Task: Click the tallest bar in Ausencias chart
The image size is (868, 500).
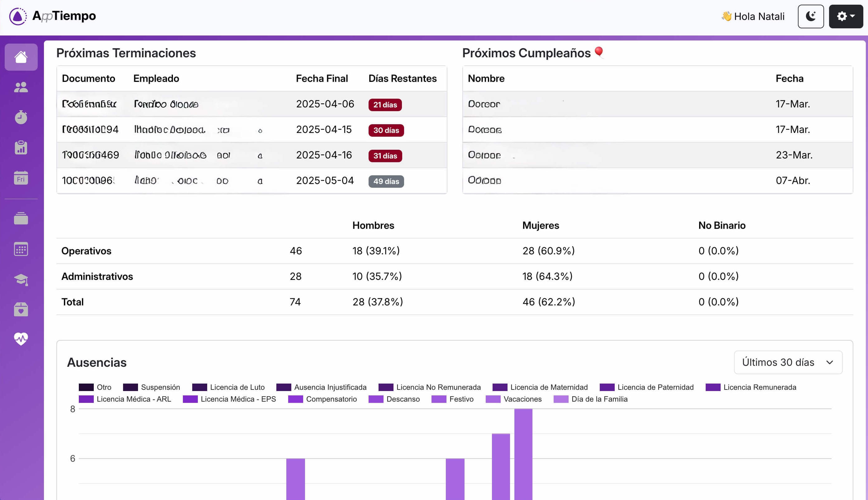Action: (523, 453)
